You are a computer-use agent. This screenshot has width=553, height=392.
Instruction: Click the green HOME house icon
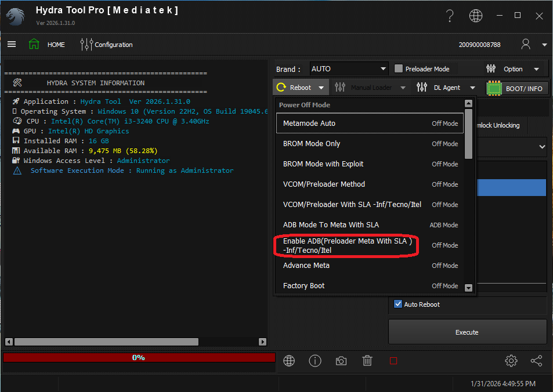tap(34, 44)
